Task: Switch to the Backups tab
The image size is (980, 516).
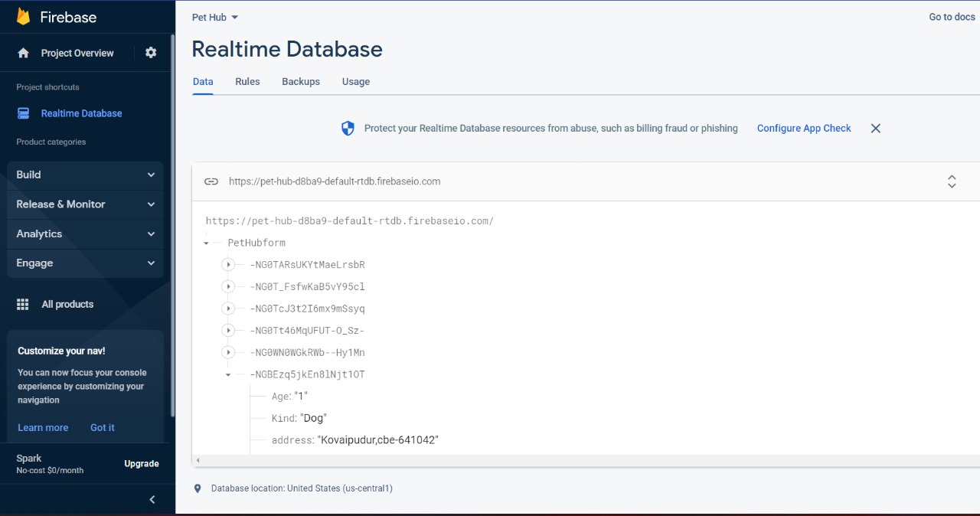Action: (x=301, y=81)
